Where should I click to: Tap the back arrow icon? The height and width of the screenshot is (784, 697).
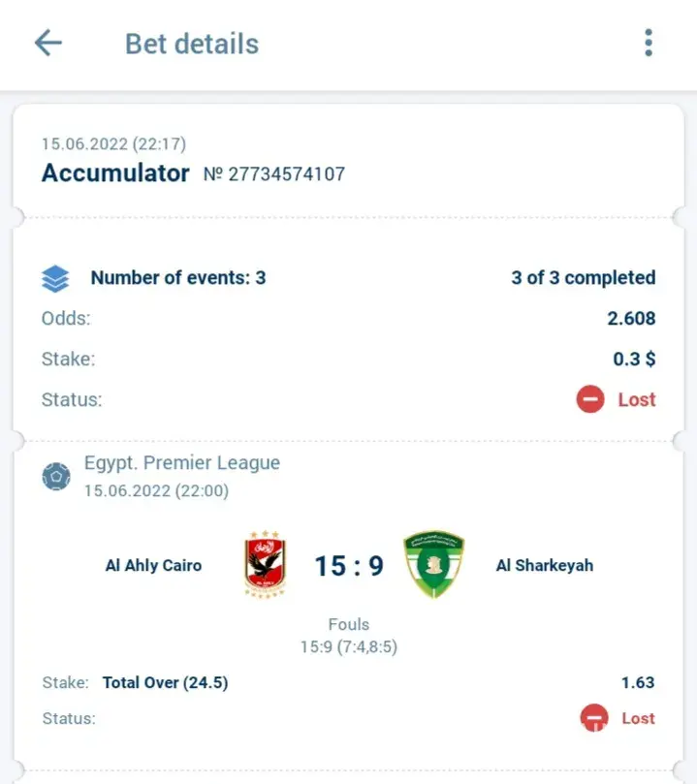pyautogui.click(x=48, y=43)
